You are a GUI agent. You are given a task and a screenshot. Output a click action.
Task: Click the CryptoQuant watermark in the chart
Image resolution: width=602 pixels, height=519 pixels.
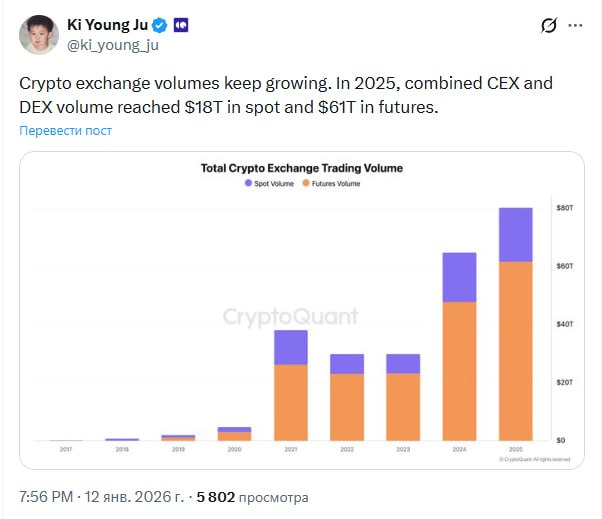(x=289, y=317)
